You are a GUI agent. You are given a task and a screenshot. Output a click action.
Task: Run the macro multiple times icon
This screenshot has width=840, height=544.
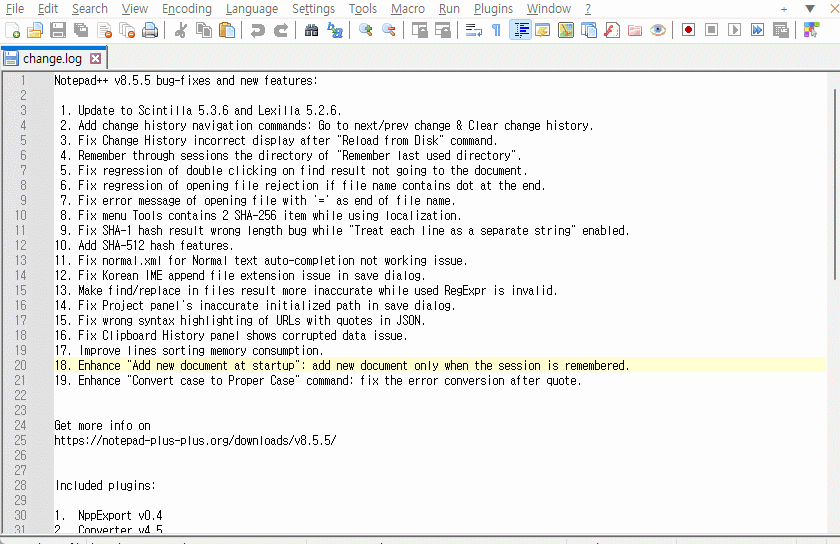[758, 31]
